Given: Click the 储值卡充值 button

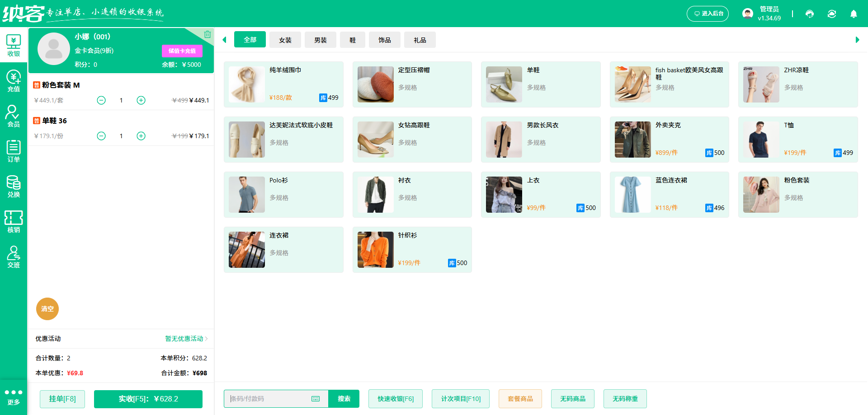Looking at the screenshot, I should (x=182, y=51).
